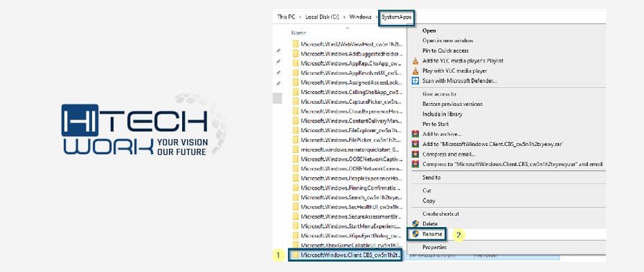Choose Restore previous versions
Viewport: 644px width, 272px height.
452,105
